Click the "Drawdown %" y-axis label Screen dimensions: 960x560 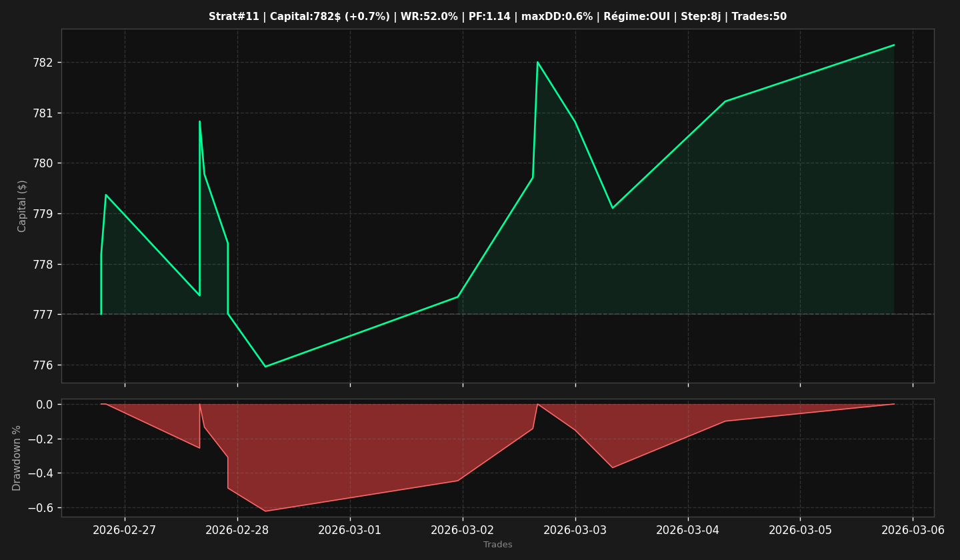pyautogui.click(x=17, y=458)
